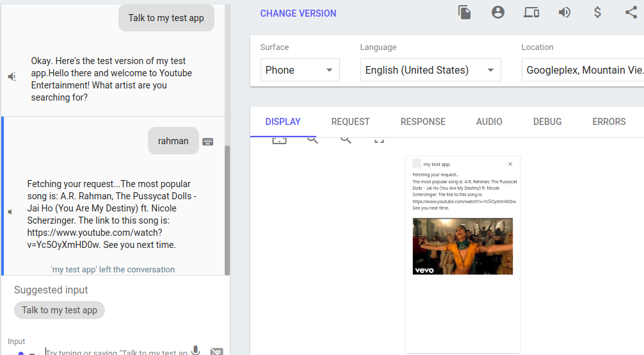Click CHANGE VERSION link

click(298, 13)
